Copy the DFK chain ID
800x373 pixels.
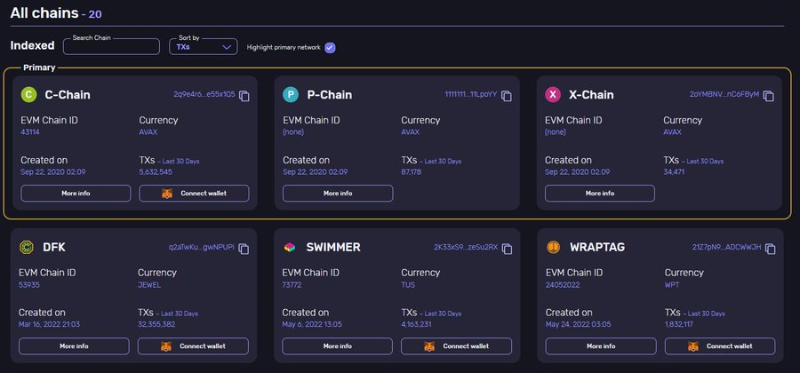click(x=244, y=248)
